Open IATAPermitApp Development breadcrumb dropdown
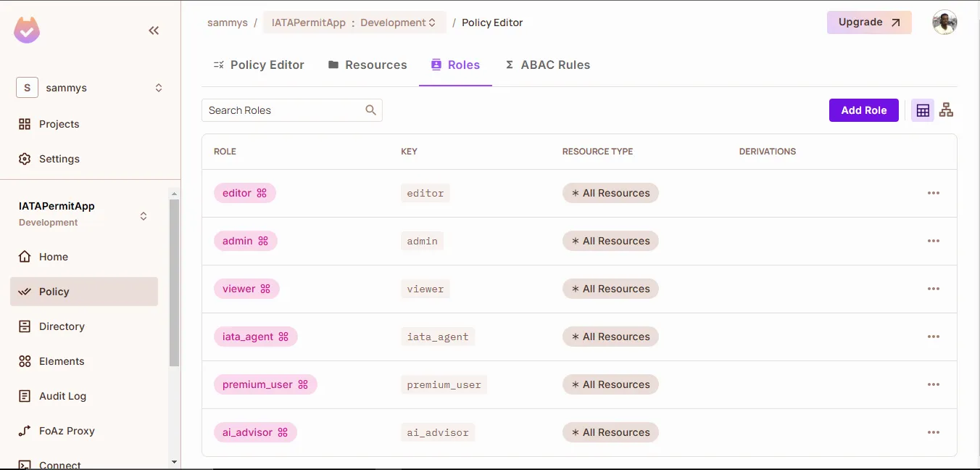The height and width of the screenshot is (470, 980). click(354, 22)
